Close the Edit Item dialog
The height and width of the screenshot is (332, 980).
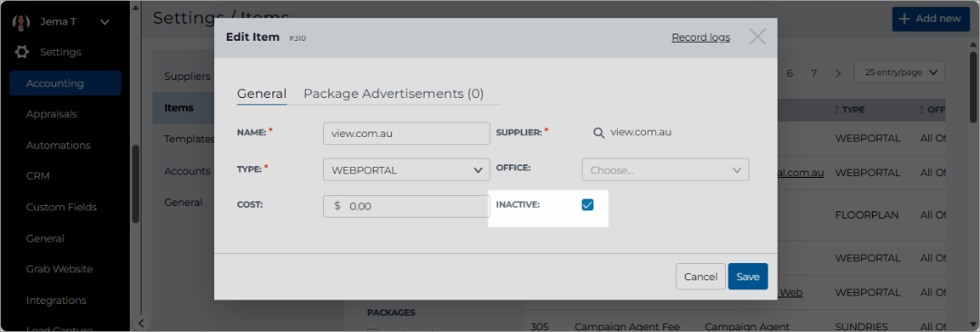(x=758, y=37)
